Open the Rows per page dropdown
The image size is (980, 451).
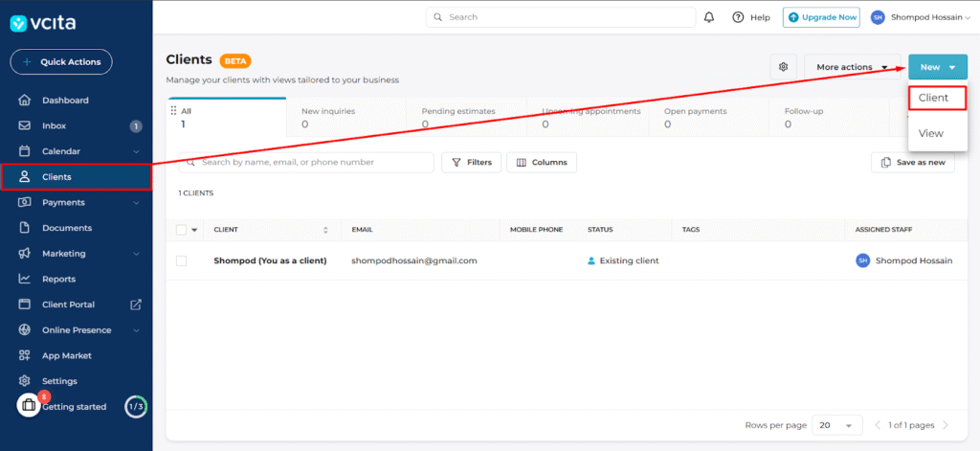point(835,425)
